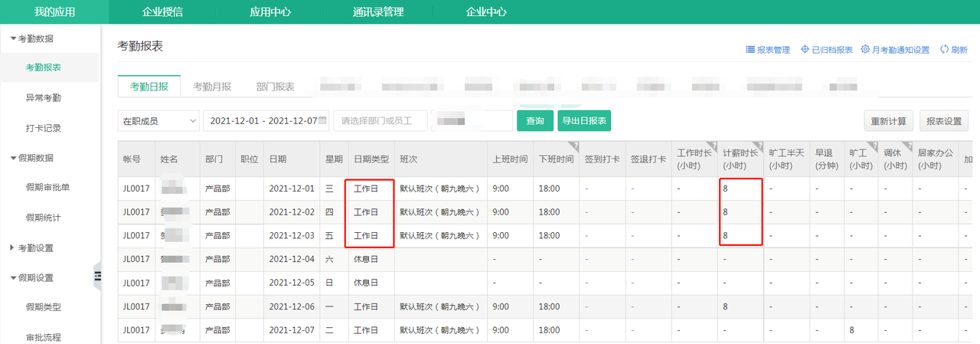Open 月考勤通知设置 gear settings
This screenshot has width=980, height=344.
[895, 50]
